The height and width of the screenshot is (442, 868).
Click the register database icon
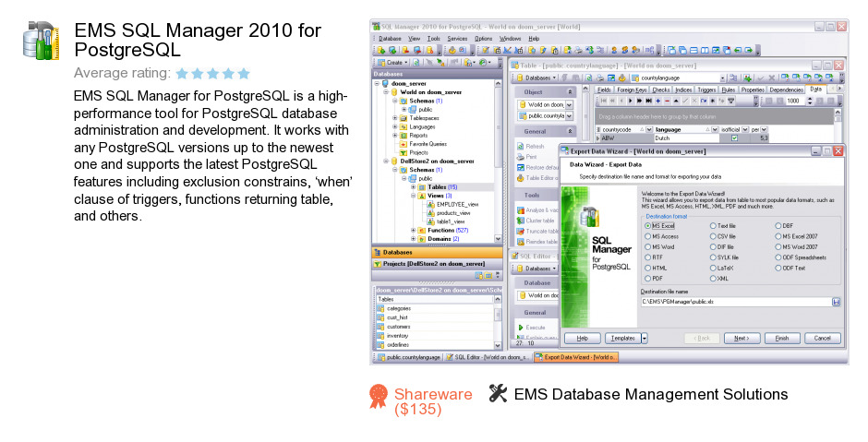point(381,51)
